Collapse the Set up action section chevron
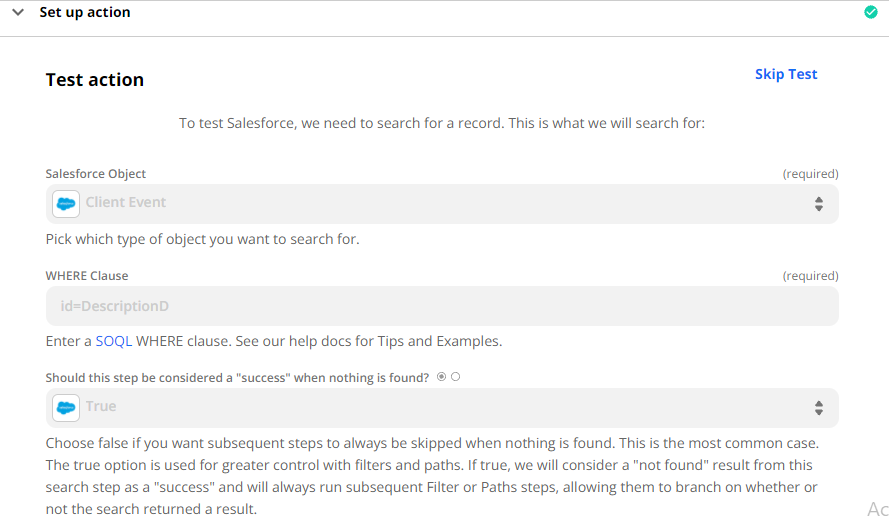This screenshot has width=889, height=517. pos(18,12)
